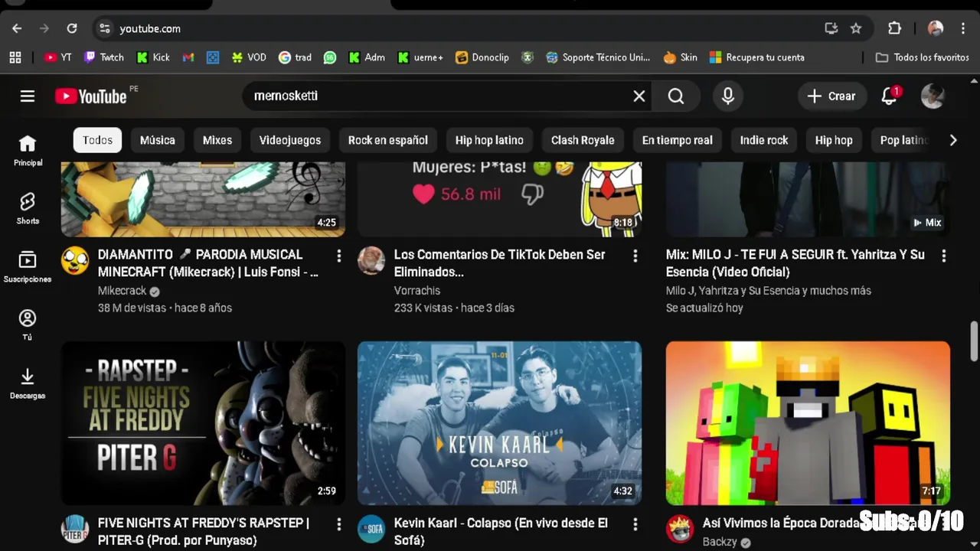
Task: Open the YouTube account avatar menu
Action: coord(933,96)
